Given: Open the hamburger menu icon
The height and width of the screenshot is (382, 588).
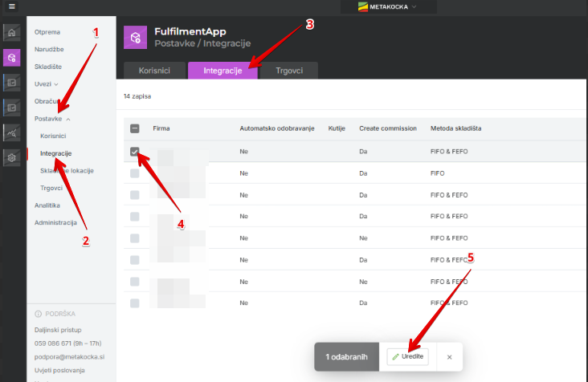Looking at the screenshot, I should coord(11,6).
